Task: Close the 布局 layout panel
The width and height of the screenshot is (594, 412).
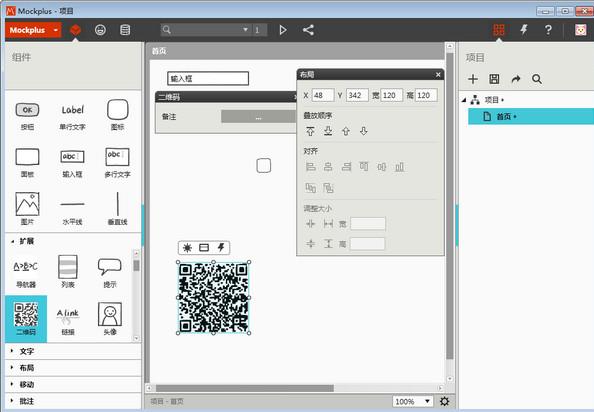Action: 438,75
